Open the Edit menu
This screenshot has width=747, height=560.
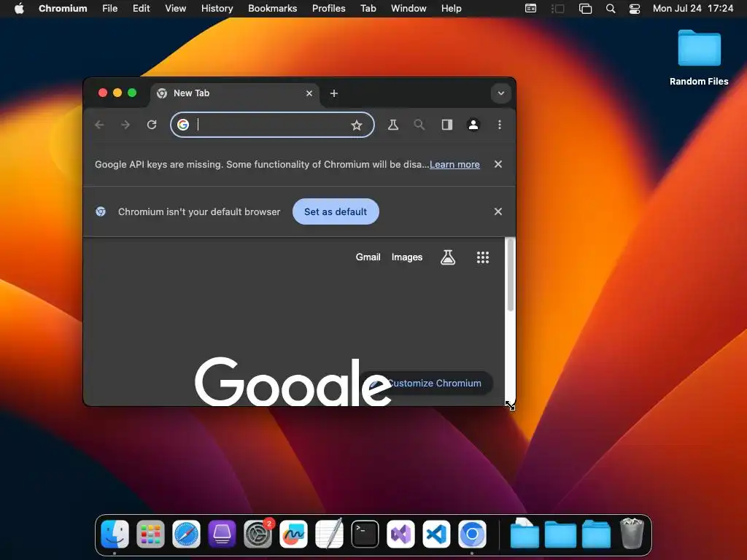point(141,9)
